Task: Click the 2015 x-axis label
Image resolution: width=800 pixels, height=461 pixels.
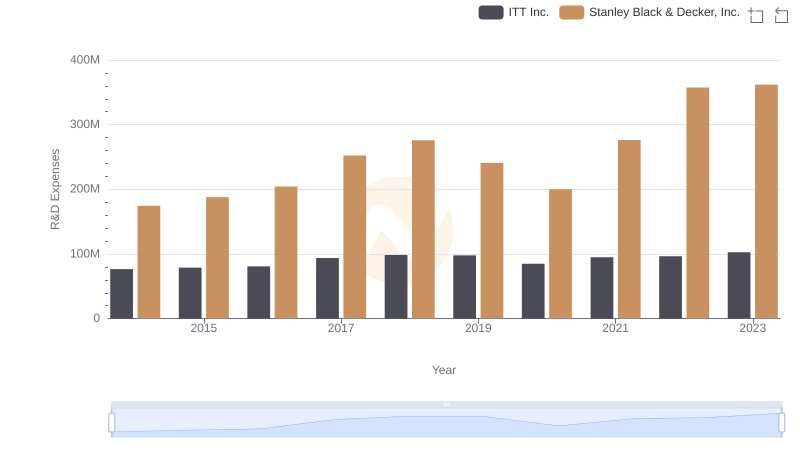Action: [x=204, y=328]
